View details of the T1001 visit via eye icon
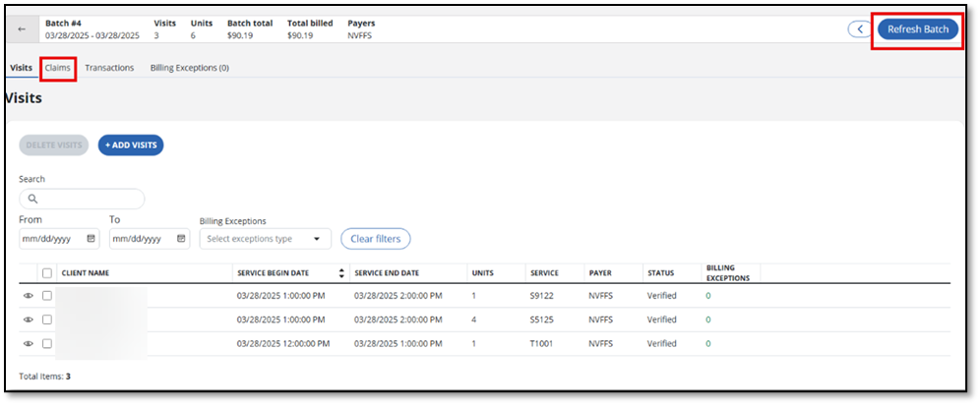Screen dimensions: 980x405 pos(29,344)
